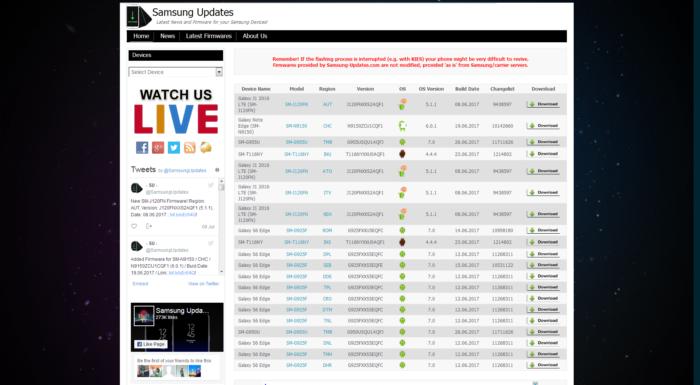Open the AUT region link

pyautogui.click(x=327, y=104)
